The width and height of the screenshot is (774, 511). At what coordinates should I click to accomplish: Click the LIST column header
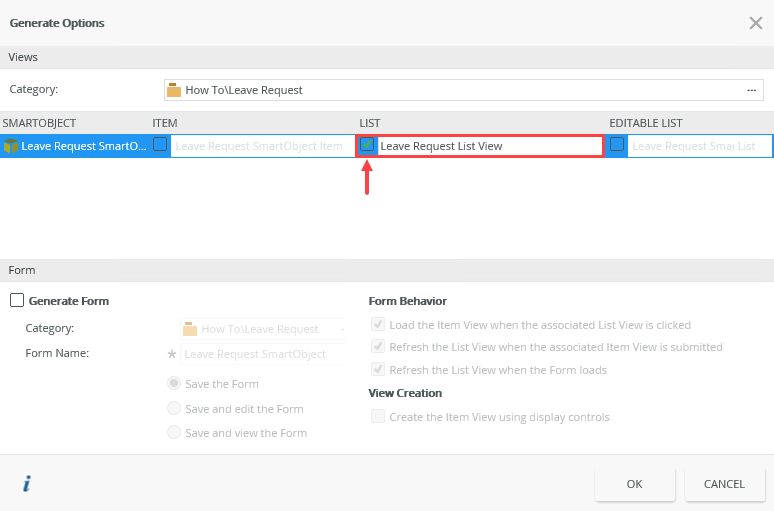(x=370, y=123)
